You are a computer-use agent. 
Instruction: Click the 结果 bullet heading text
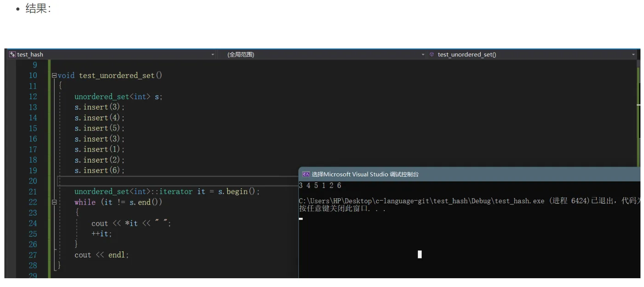tap(38, 9)
